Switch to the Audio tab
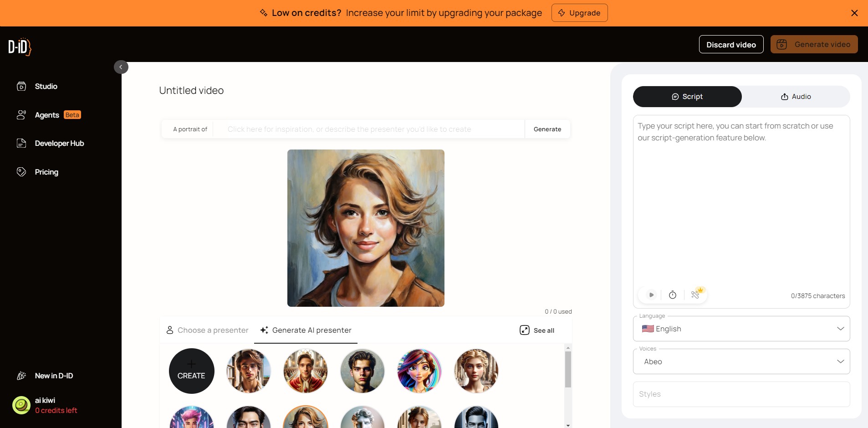The width and height of the screenshot is (868, 428). tap(796, 97)
